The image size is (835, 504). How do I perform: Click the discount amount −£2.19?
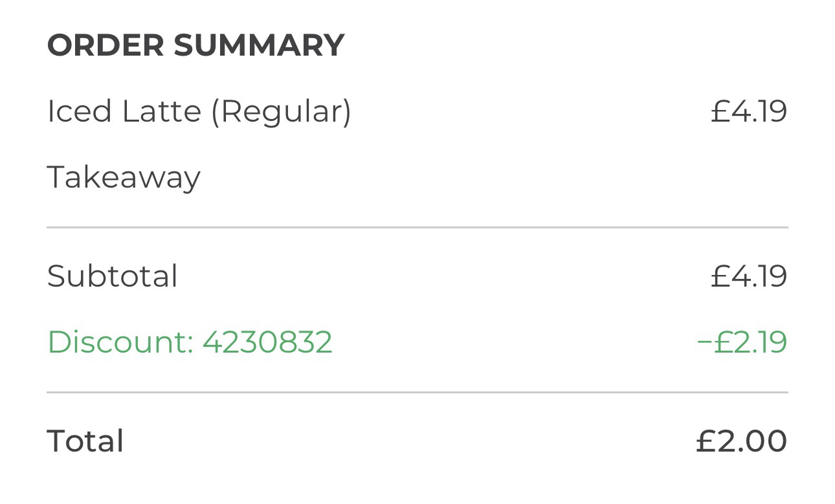(742, 342)
